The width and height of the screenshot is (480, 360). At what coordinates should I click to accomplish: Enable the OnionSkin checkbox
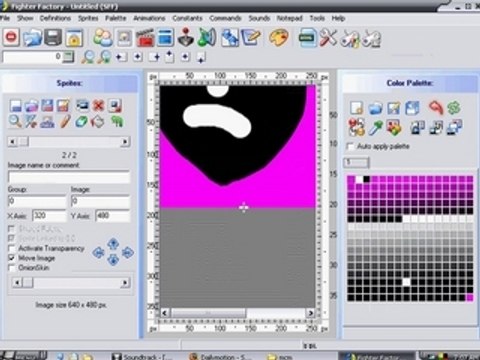[x=12, y=268]
